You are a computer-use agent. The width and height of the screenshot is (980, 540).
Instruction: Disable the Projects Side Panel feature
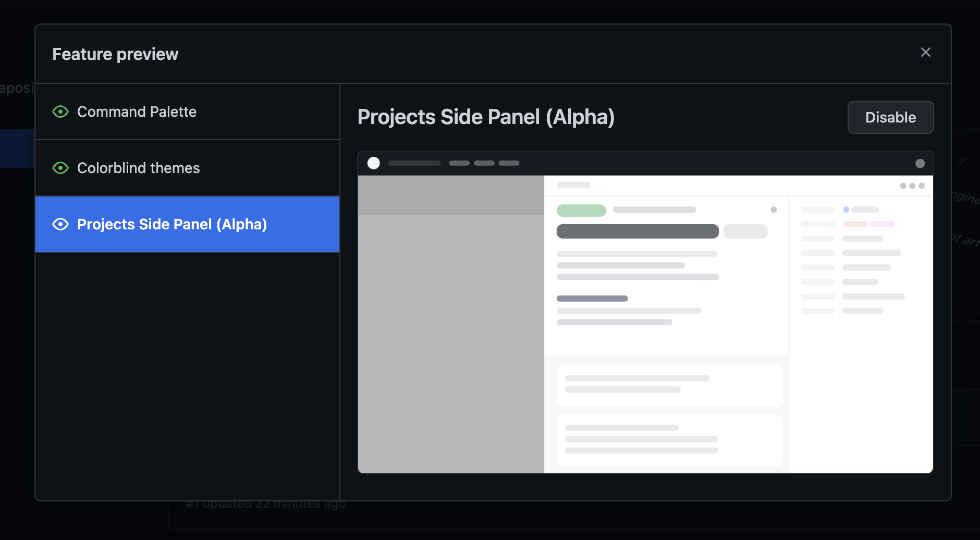[890, 117]
